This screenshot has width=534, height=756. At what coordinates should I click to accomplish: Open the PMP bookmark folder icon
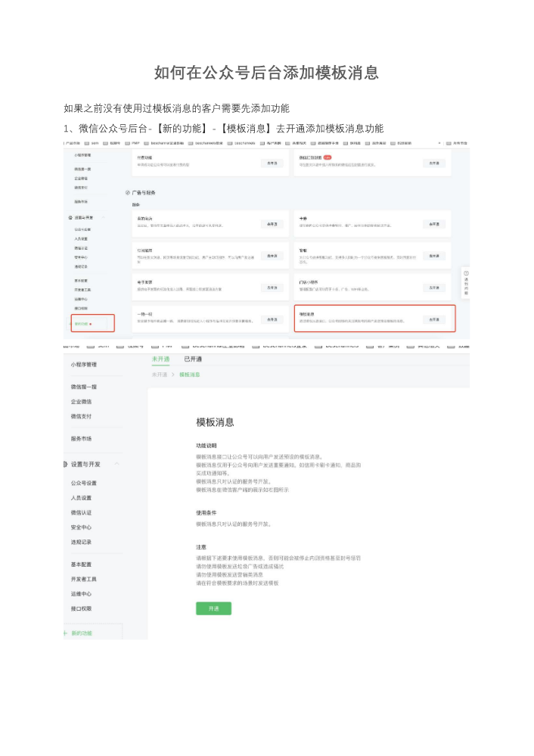127,142
